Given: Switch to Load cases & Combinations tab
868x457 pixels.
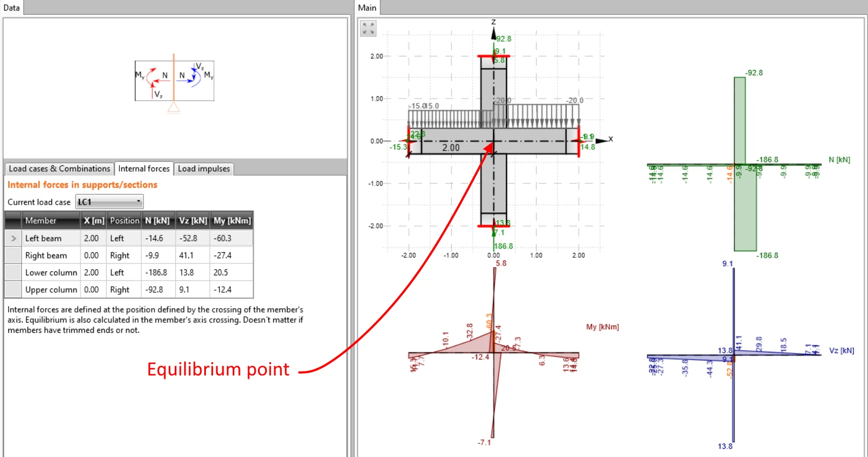Looking at the screenshot, I should [59, 169].
